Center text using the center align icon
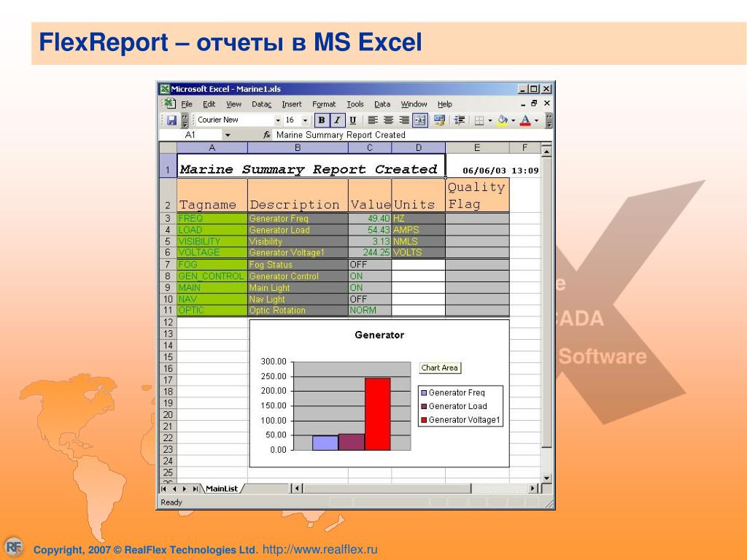The image size is (747, 560). point(388,120)
